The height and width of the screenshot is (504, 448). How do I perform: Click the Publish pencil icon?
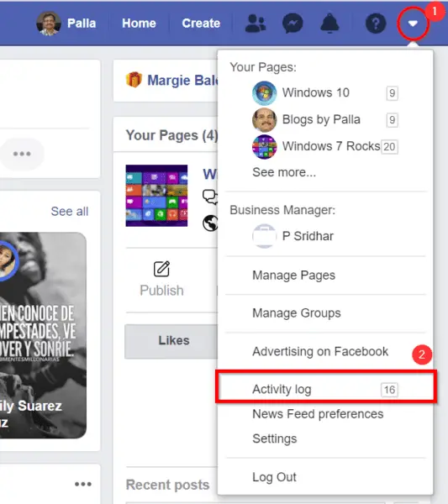pos(161,269)
